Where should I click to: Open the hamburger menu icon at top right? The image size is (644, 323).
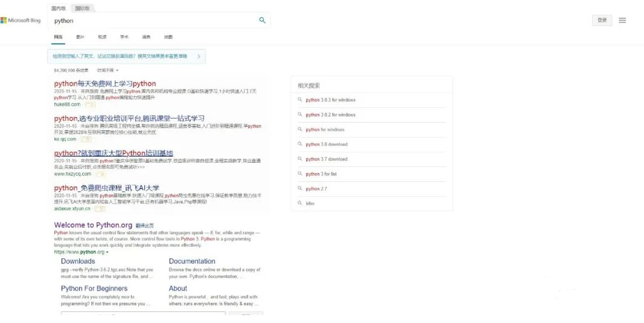[x=622, y=20]
